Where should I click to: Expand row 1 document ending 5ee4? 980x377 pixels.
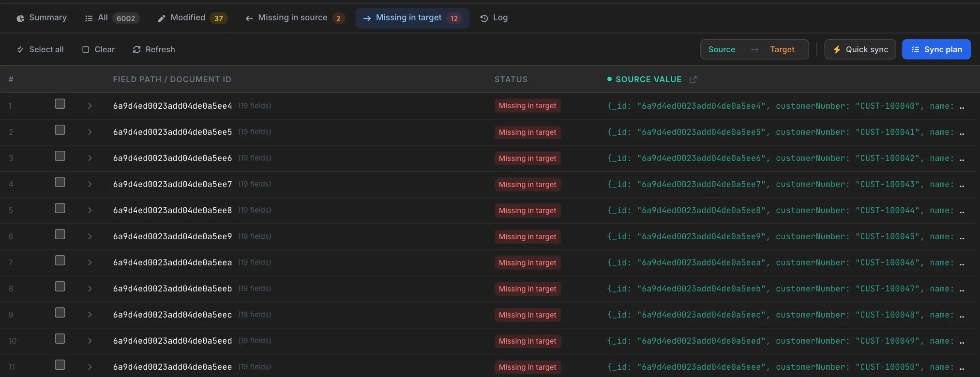[x=90, y=106]
